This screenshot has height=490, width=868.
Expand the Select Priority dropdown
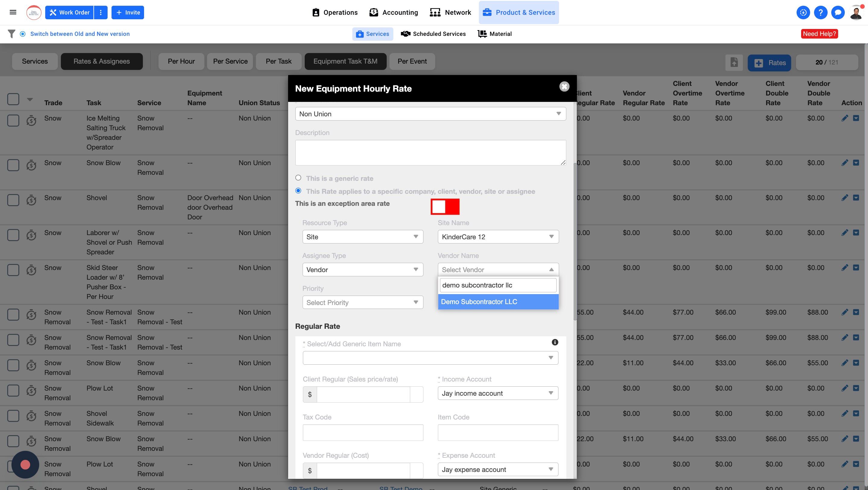pyautogui.click(x=363, y=302)
